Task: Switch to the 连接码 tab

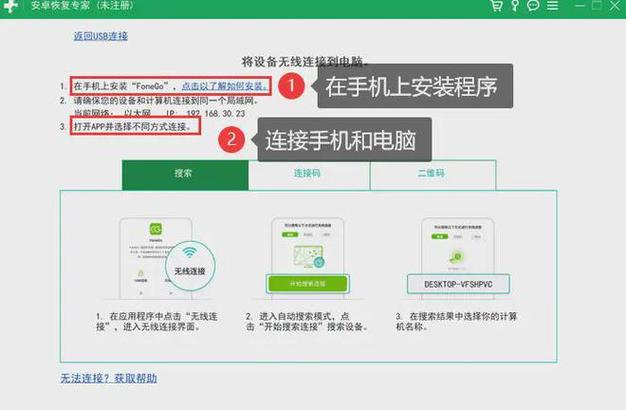Action: (x=309, y=175)
